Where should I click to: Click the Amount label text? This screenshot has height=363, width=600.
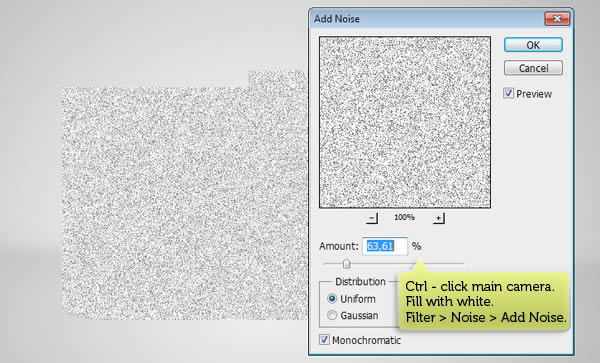click(339, 246)
